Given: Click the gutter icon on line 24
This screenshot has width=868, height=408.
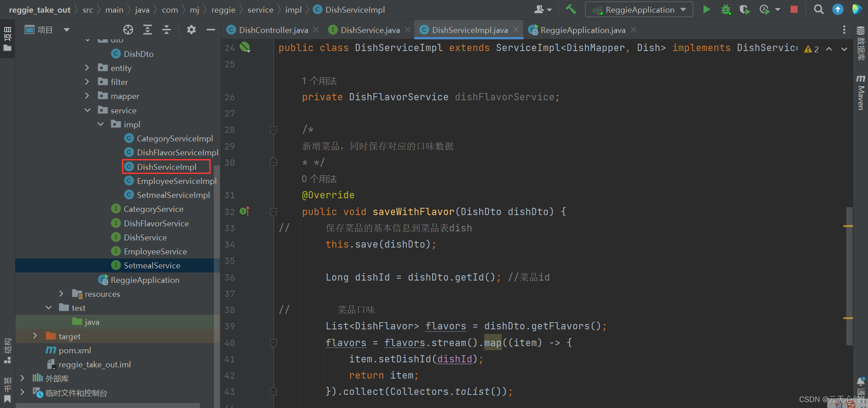Looking at the screenshot, I should click(245, 47).
